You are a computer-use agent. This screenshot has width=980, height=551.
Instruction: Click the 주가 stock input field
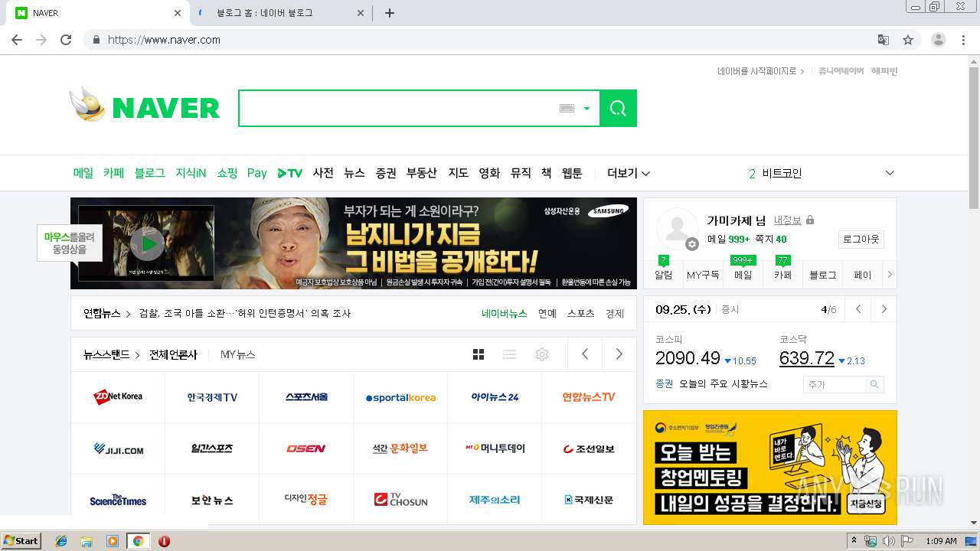pyautogui.click(x=835, y=384)
